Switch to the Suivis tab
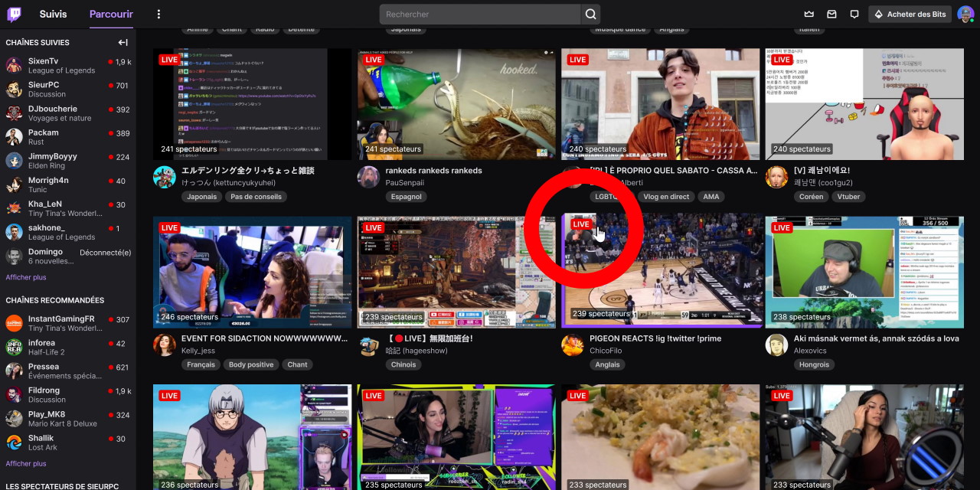Viewport: 980px width, 490px height. [x=54, y=14]
